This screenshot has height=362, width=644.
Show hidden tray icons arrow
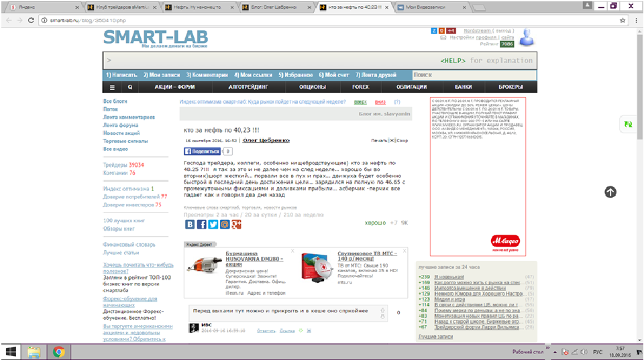coord(555,352)
